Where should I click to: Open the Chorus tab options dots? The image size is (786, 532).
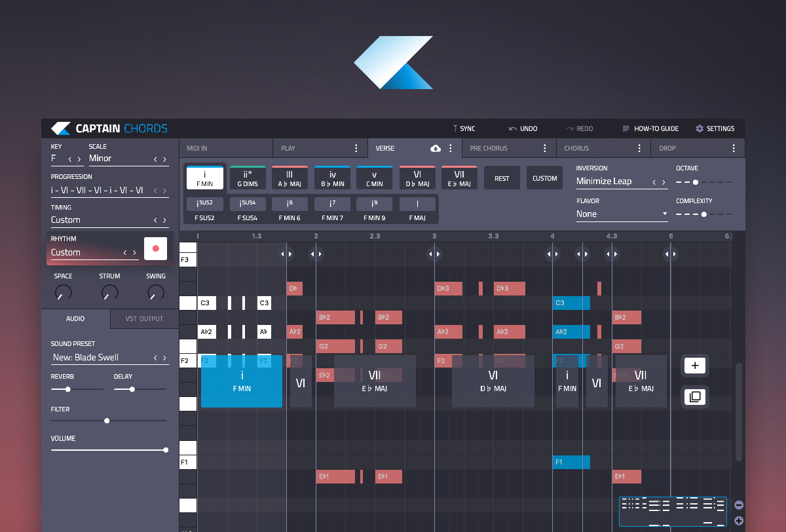tap(639, 148)
